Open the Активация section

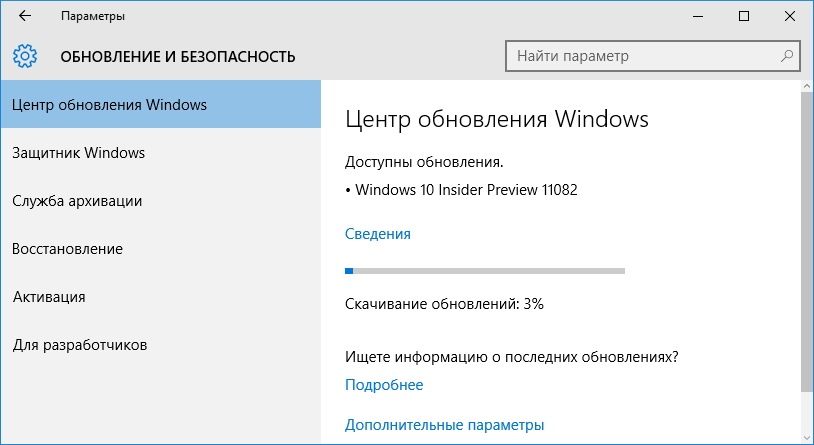(161, 297)
